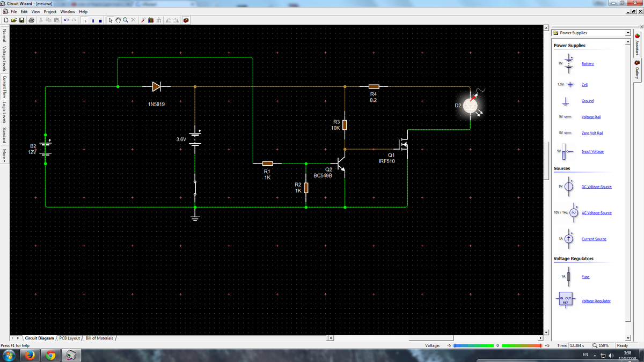
Task: Open the File menu
Action: coord(14,12)
